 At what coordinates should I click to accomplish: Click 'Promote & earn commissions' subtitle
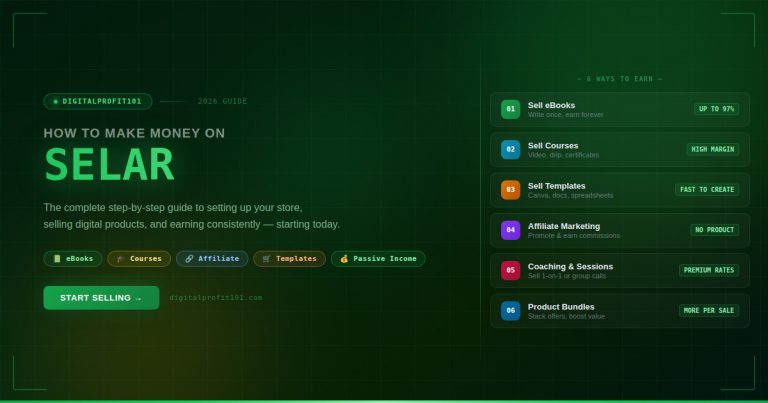(x=574, y=236)
